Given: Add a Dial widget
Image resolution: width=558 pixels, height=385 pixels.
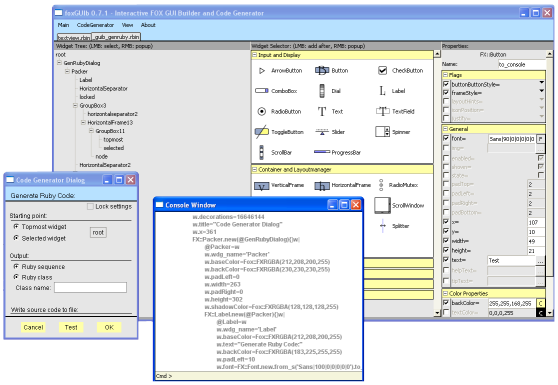Looking at the screenshot, I should tap(322, 91).
